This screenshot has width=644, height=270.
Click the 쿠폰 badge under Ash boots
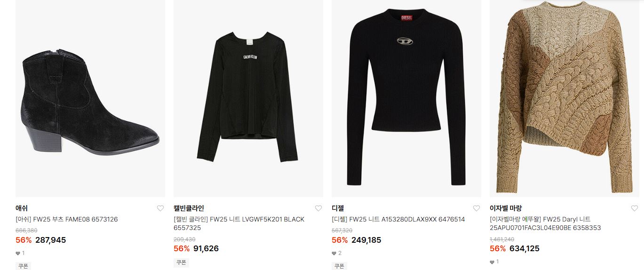(23, 266)
